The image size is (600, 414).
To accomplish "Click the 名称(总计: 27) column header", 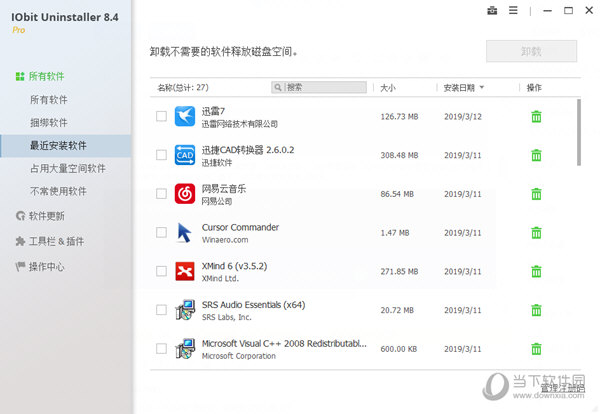I will click(183, 88).
